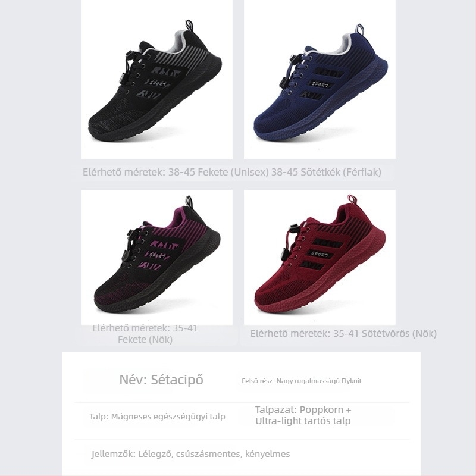Click '35-41 Sötétvörös (Nők)' size caption
The width and height of the screenshot is (476, 476).
(385, 334)
